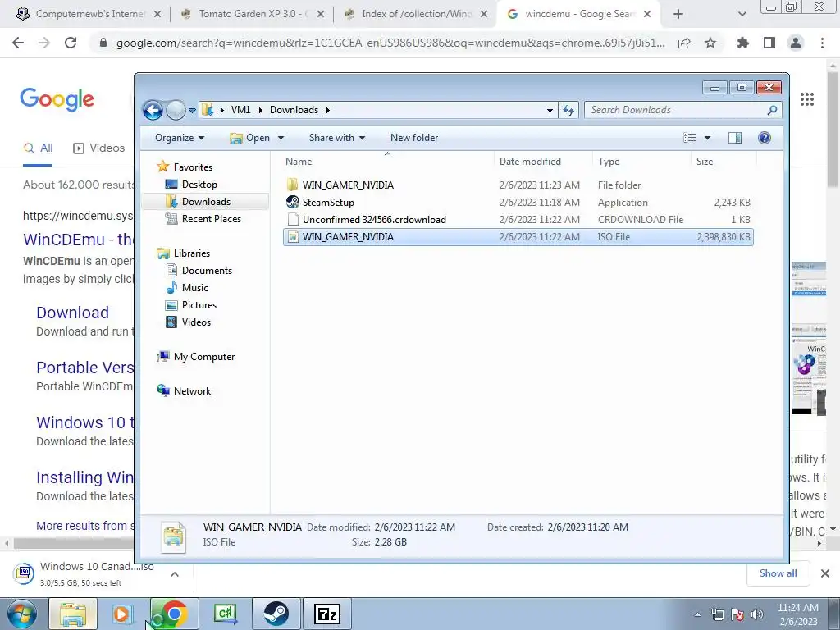
Task: Open Documents library
Action: (199, 271)
